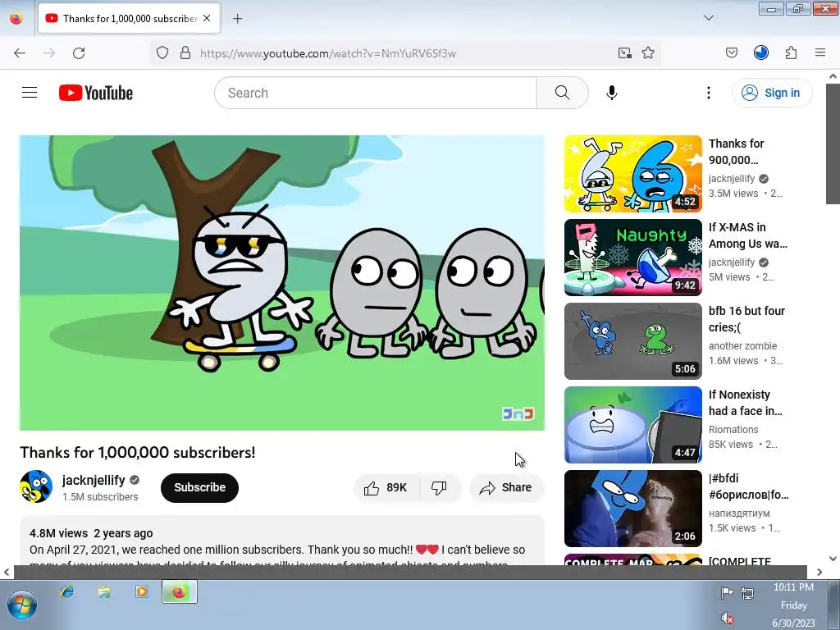View site security padlock info
The image size is (840, 630).
click(x=185, y=53)
